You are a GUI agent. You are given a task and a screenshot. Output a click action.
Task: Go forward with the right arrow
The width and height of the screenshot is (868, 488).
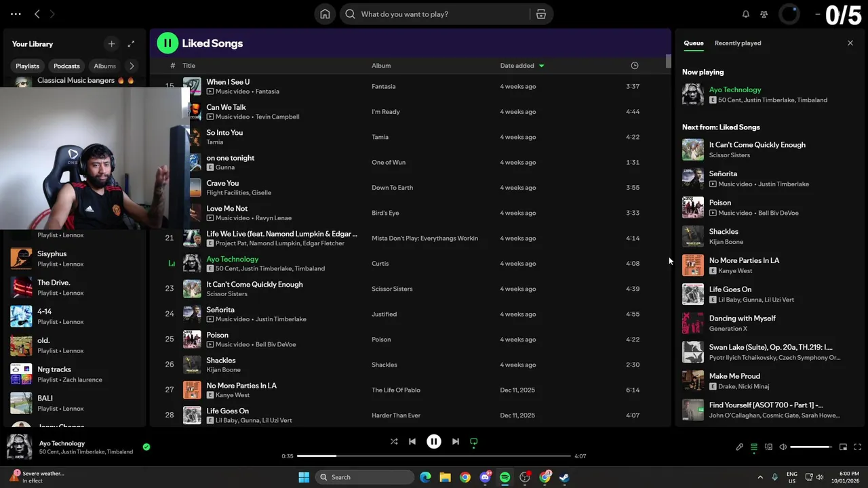[52, 14]
